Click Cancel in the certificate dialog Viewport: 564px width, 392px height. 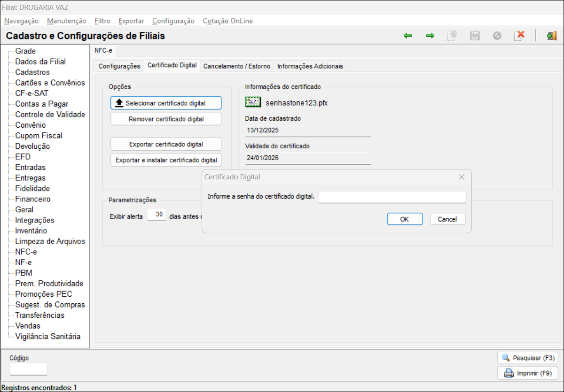[447, 219]
